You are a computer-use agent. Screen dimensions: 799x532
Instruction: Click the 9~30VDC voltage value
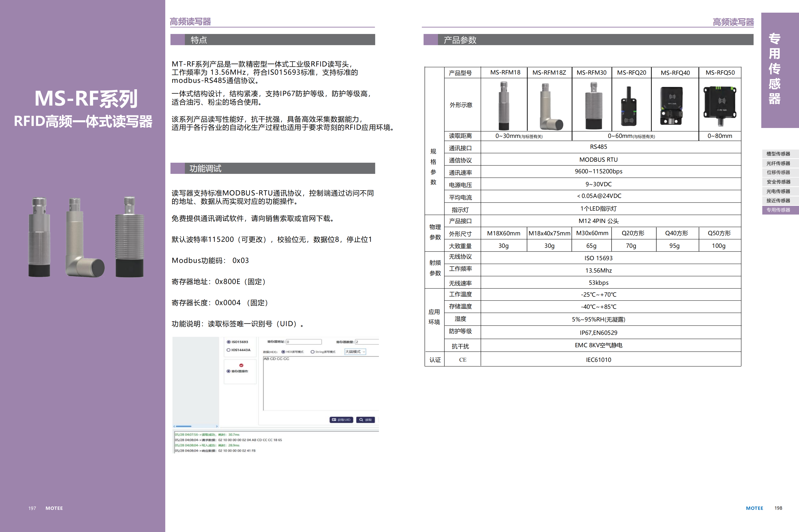[599, 184]
